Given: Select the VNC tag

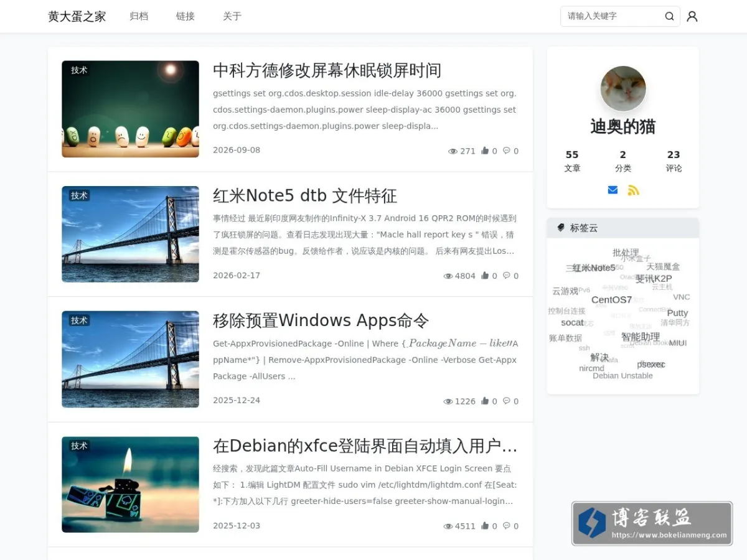Looking at the screenshot, I should pyautogui.click(x=682, y=297).
